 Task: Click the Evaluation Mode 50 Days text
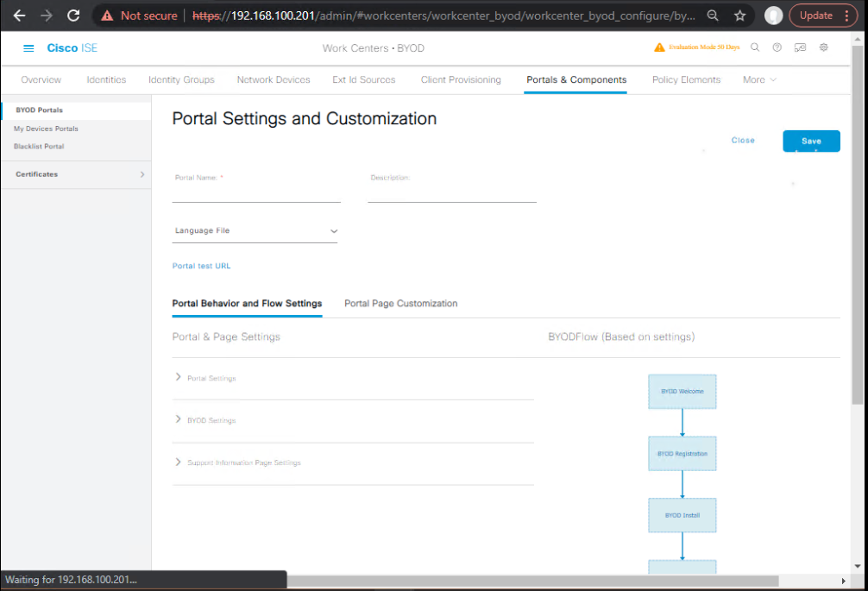coord(704,47)
